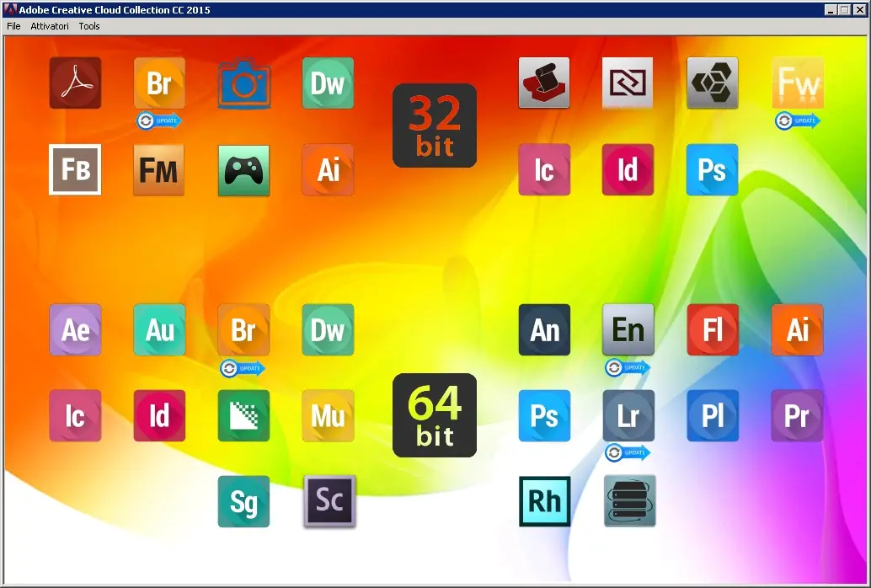Launch Encore (En)
871x588 pixels.
click(628, 329)
